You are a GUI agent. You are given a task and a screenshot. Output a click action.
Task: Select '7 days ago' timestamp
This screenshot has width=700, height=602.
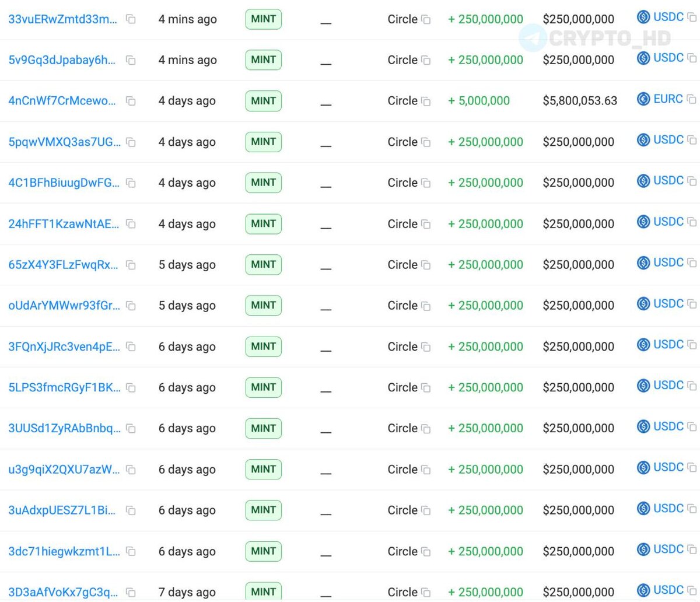(187, 592)
